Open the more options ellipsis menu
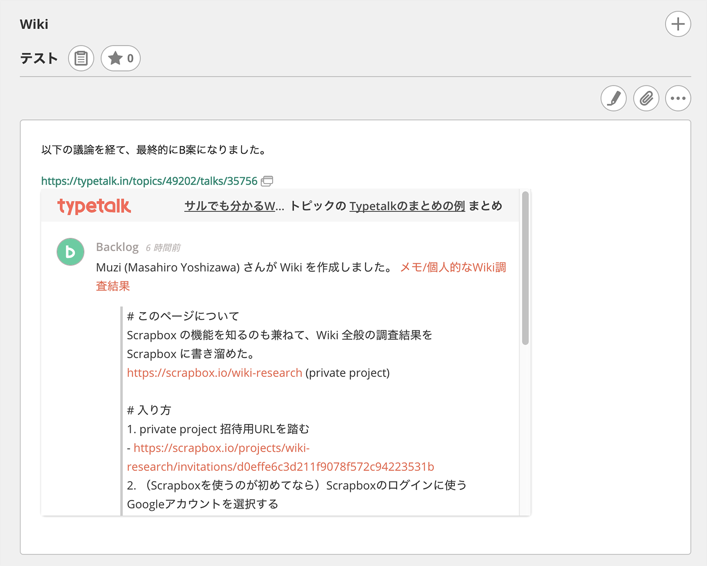The height and width of the screenshot is (566, 707). pos(678,98)
